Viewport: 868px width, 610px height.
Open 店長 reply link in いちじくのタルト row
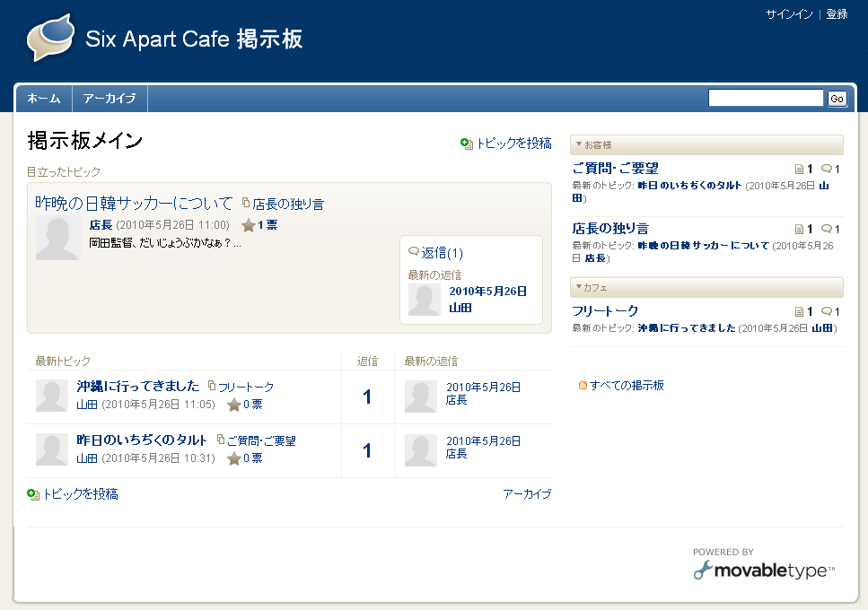tap(457, 454)
